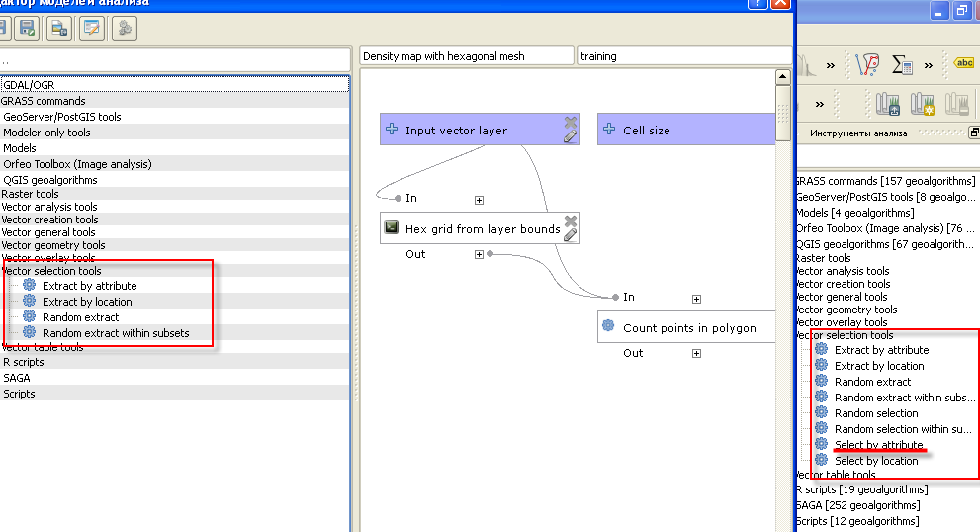The width and height of the screenshot is (980, 532).
Task: Click the plus icon of Input vector layer
Action: [392, 129]
